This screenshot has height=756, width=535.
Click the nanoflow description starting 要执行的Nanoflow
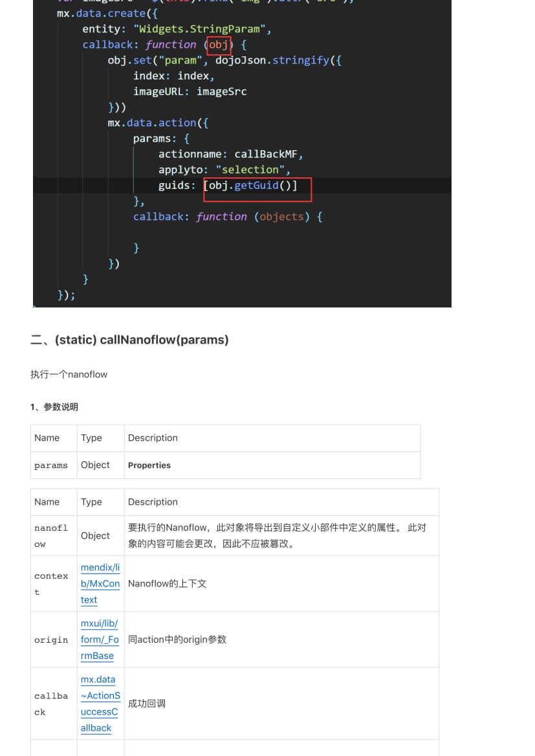[x=277, y=536]
